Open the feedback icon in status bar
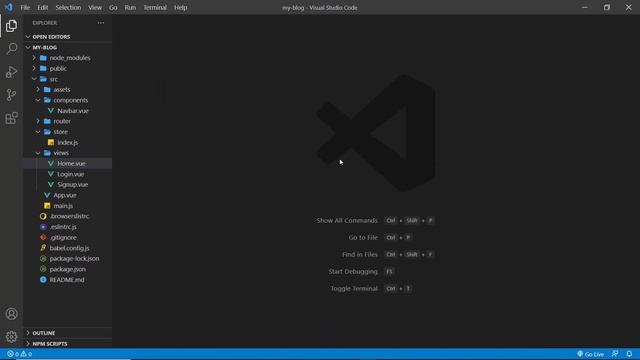640x360 pixels. pyautogui.click(x=615, y=354)
